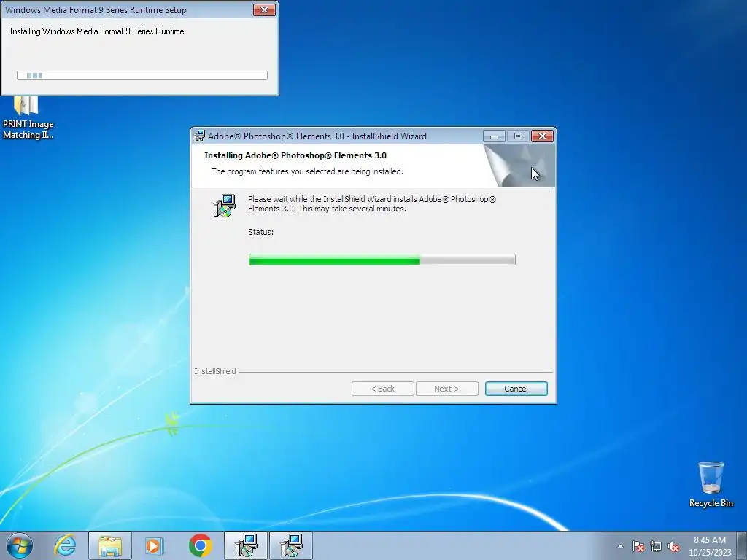Image resolution: width=747 pixels, height=560 pixels.
Task: Open Windows Explorer from the taskbar
Action: click(x=110, y=545)
